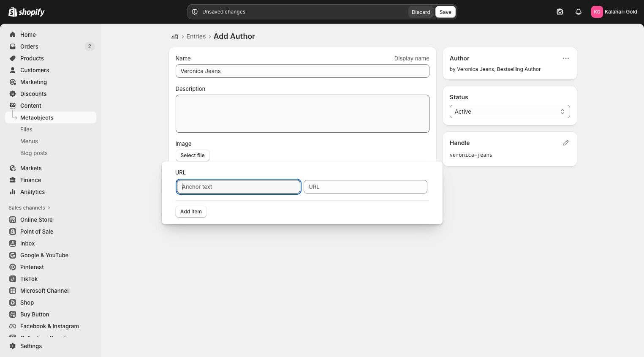This screenshot has height=357, width=644.
Task: Click the metaobjects breadcrumb icon
Action: pyautogui.click(x=175, y=36)
